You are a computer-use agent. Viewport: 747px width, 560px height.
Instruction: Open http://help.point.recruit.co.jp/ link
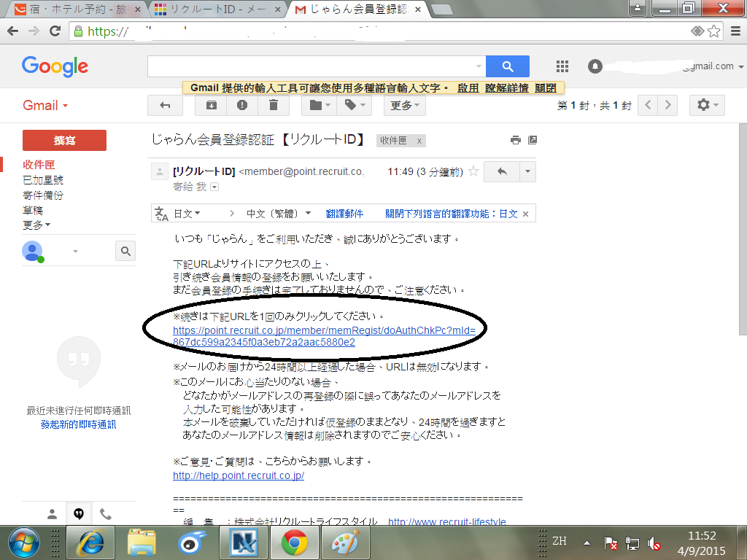[239, 475]
